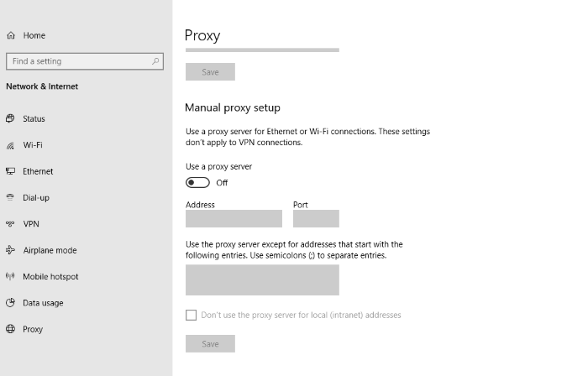Open the Wi-Fi settings page
The height and width of the screenshot is (376, 588).
33,145
